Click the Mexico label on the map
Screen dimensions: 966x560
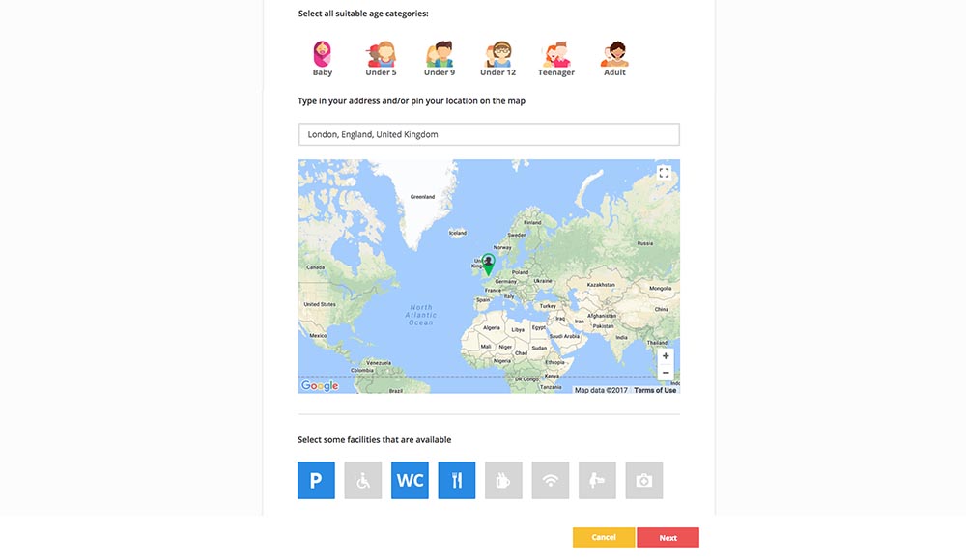(318, 336)
